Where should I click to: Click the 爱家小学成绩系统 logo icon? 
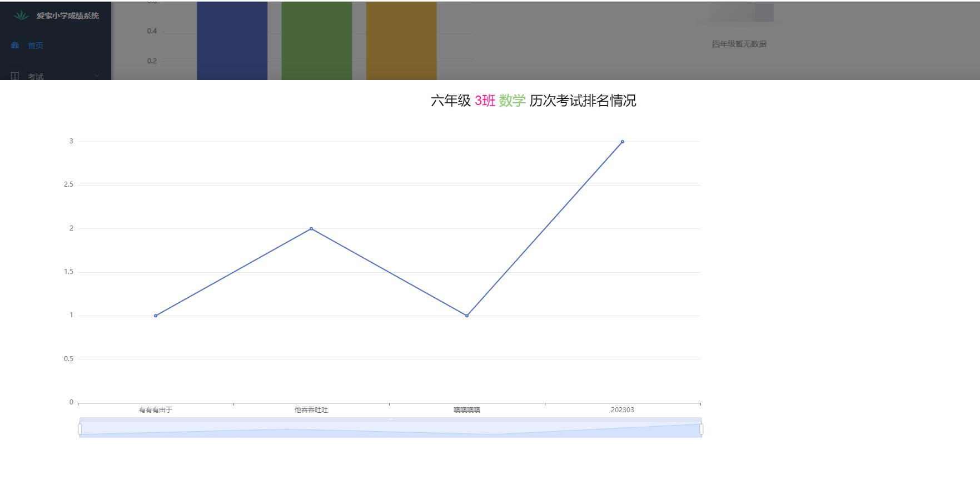21,16
